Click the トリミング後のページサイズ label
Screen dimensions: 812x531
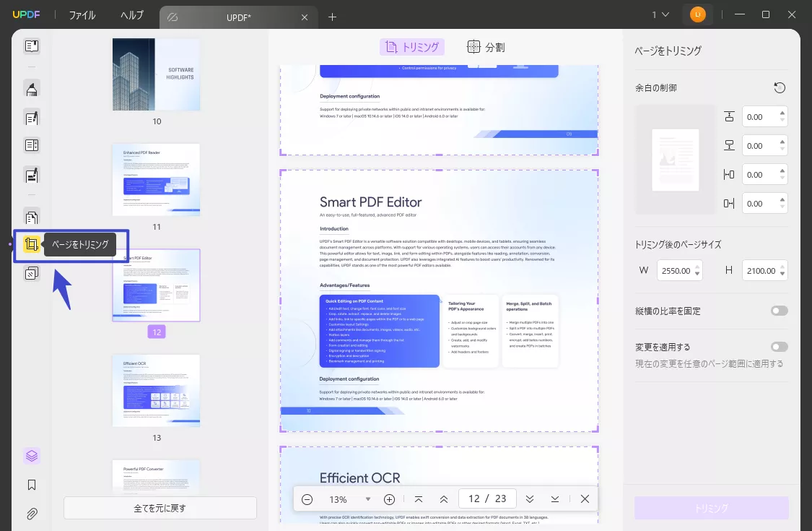(x=678, y=244)
